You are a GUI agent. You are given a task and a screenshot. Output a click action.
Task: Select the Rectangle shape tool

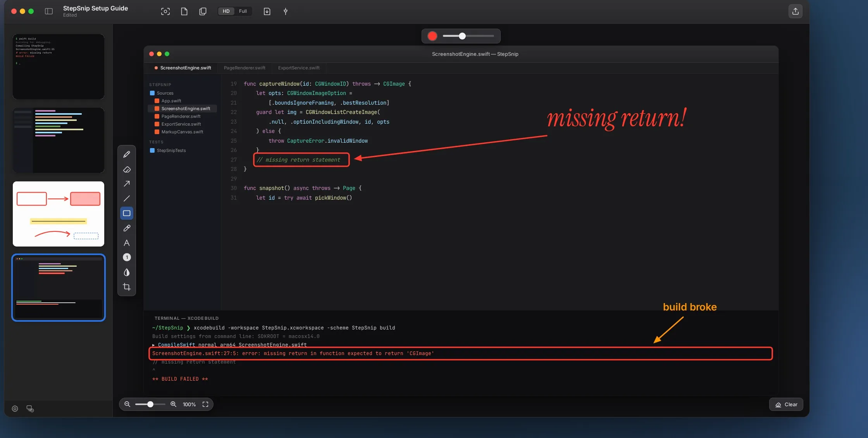pyautogui.click(x=127, y=213)
